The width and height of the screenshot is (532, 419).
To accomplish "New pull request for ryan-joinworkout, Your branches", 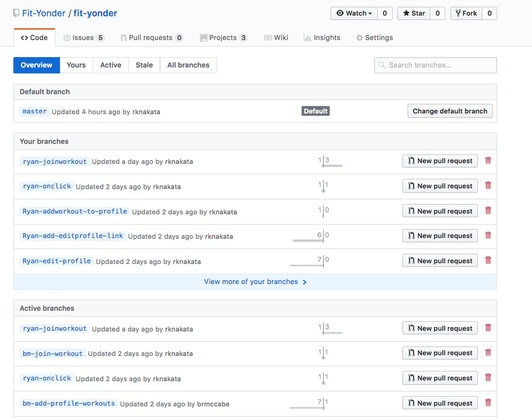I will [x=440, y=161].
